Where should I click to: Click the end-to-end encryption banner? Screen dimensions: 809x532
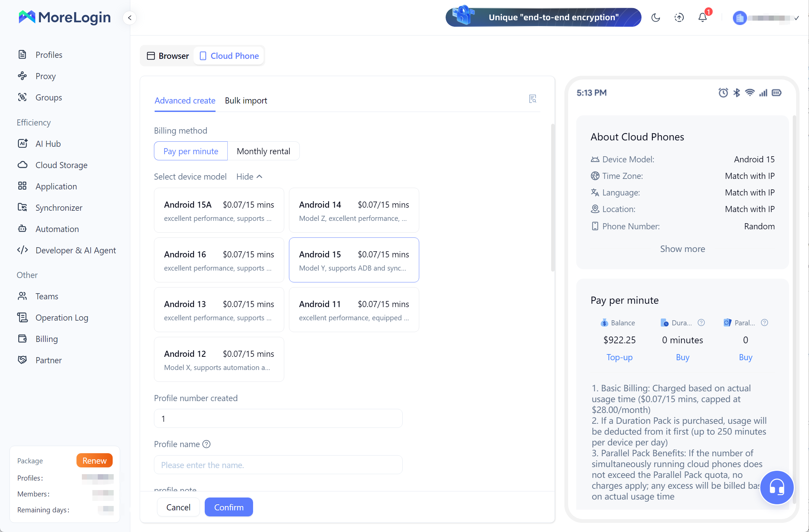point(543,17)
